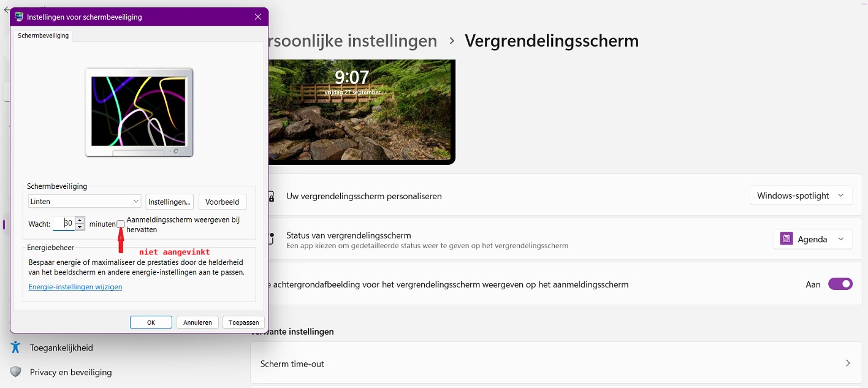Click the purple Agenda calendar icon
Screen dimensions: 868x388
786,238
